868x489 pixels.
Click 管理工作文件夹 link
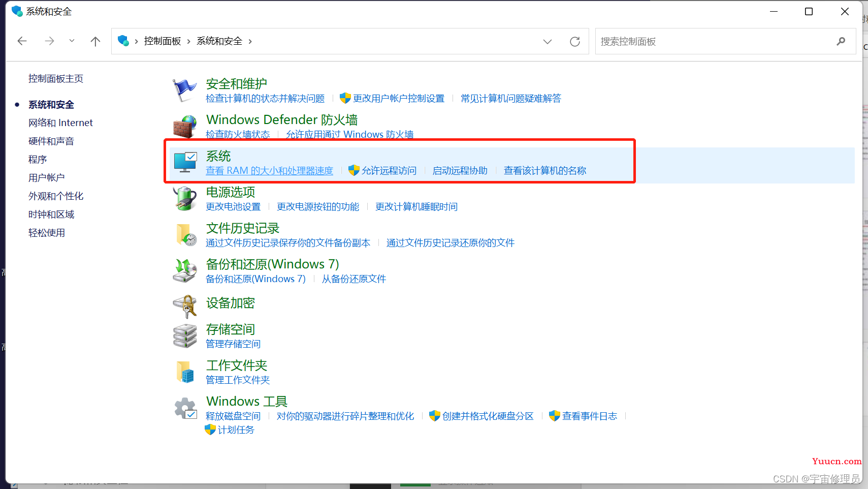point(238,380)
